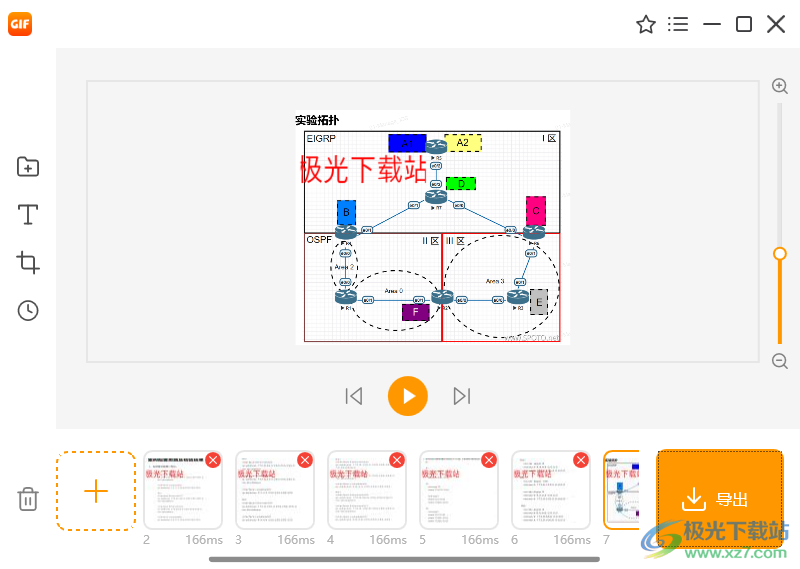Go to the next frame

[462, 396]
